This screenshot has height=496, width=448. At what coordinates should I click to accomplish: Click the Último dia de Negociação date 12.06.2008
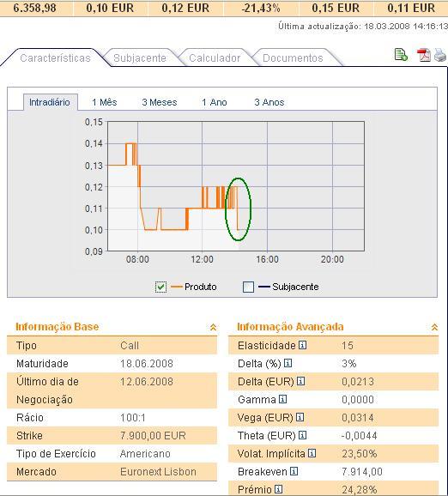[x=147, y=382]
